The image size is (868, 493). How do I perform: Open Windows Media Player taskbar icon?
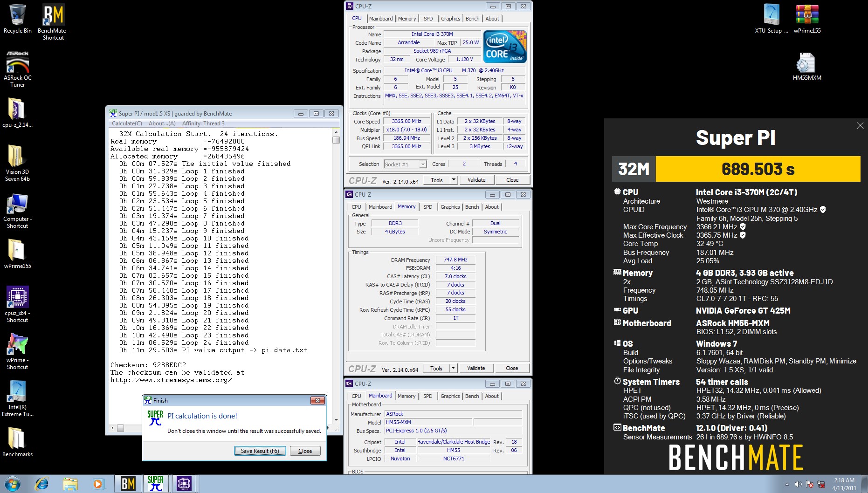(x=98, y=484)
